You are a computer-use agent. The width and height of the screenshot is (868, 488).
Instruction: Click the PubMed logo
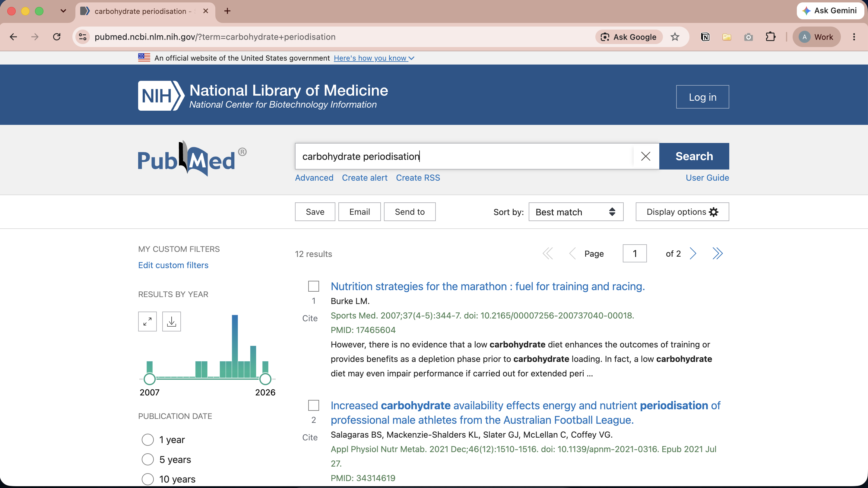pos(192,158)
